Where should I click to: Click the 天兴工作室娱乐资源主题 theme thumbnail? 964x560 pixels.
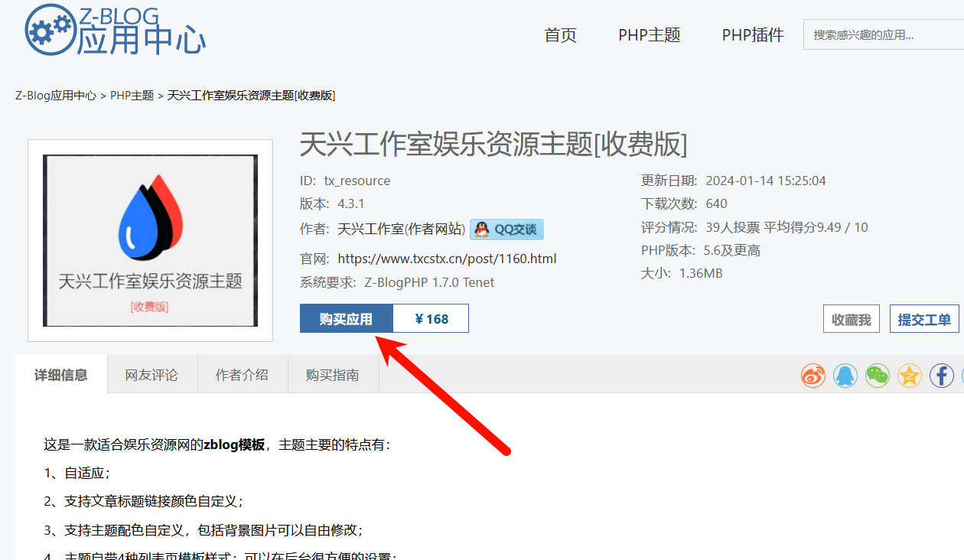pos(150,240)
